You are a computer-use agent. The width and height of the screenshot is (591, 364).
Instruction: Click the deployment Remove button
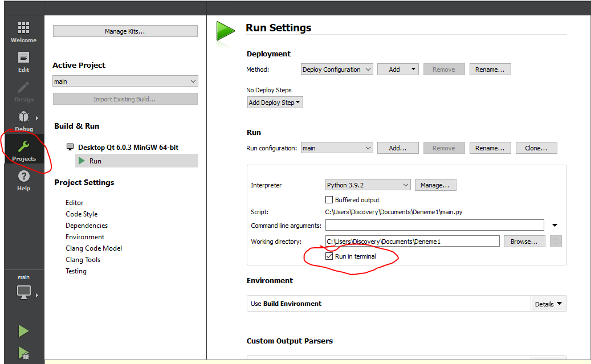pyautogui.click(x=444, y=69)
